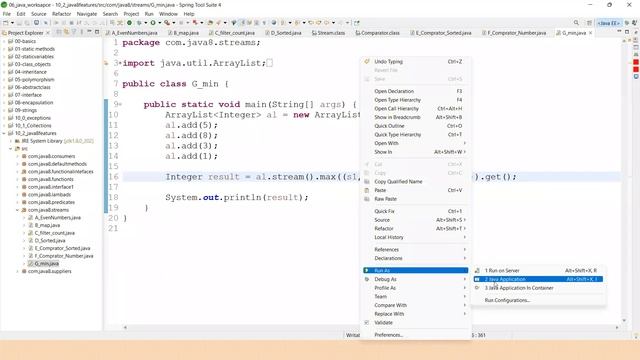The height and width of the screenshot is (360, 640).
Task: Click the Link with Editor icon
Action: 67,32
